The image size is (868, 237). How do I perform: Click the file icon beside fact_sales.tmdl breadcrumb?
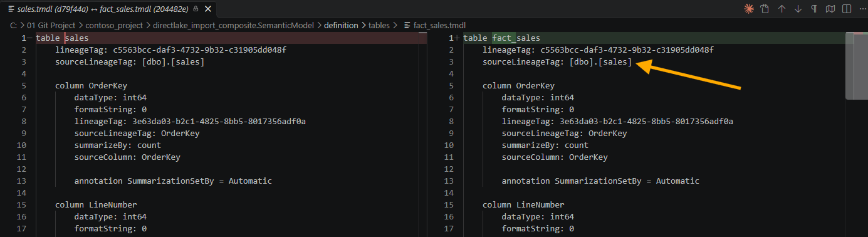coord(407,25)
